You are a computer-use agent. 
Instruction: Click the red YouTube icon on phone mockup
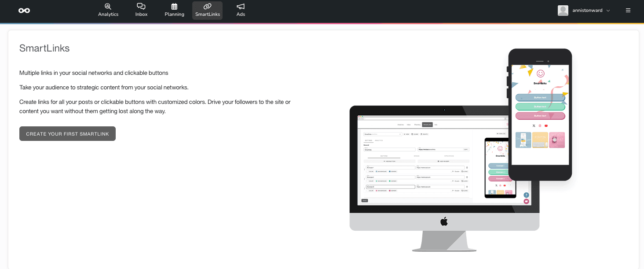coord(546,125)
